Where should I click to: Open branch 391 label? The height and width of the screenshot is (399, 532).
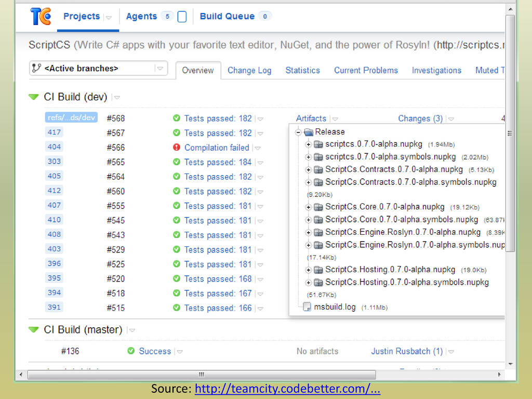54,307
